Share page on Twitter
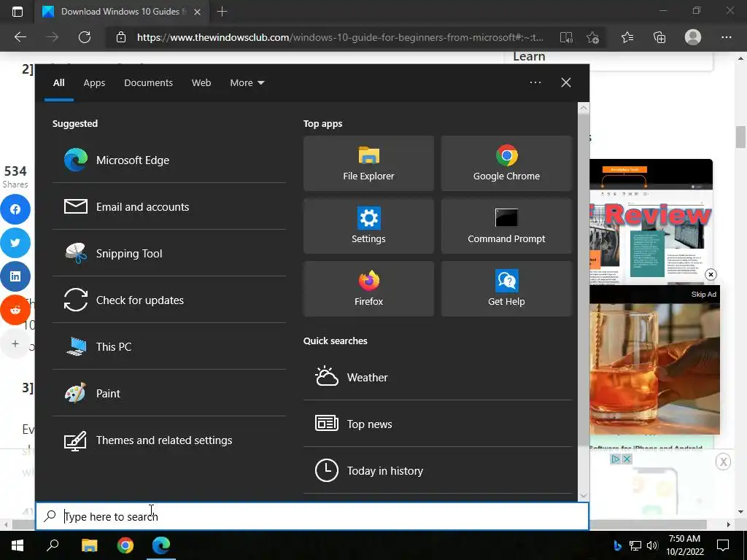This screenshot has height=560, width=747. click(15, 243)
